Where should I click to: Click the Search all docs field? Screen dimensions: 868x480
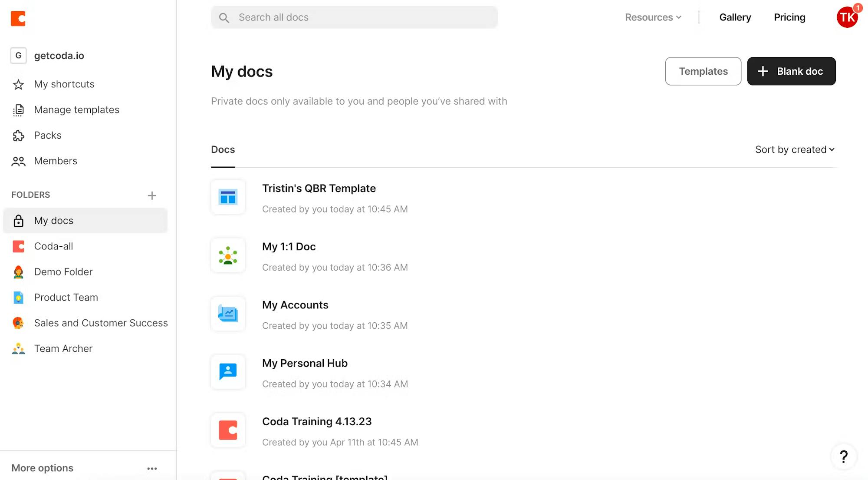[x=354, y=17]
